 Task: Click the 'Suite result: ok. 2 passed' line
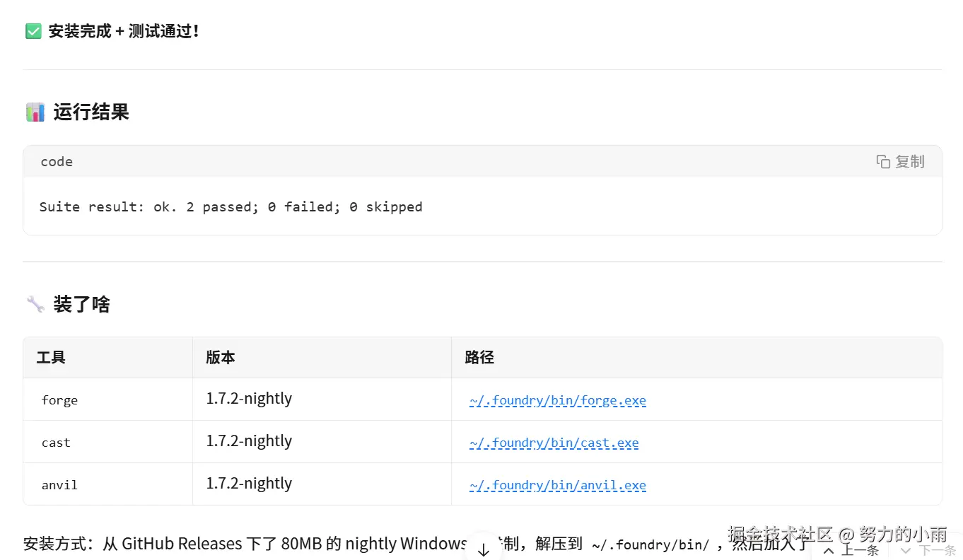click(230, 206)
